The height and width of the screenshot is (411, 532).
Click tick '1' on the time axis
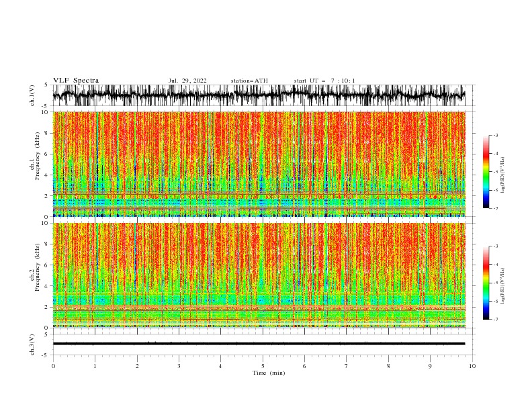[x=95, y=366]
